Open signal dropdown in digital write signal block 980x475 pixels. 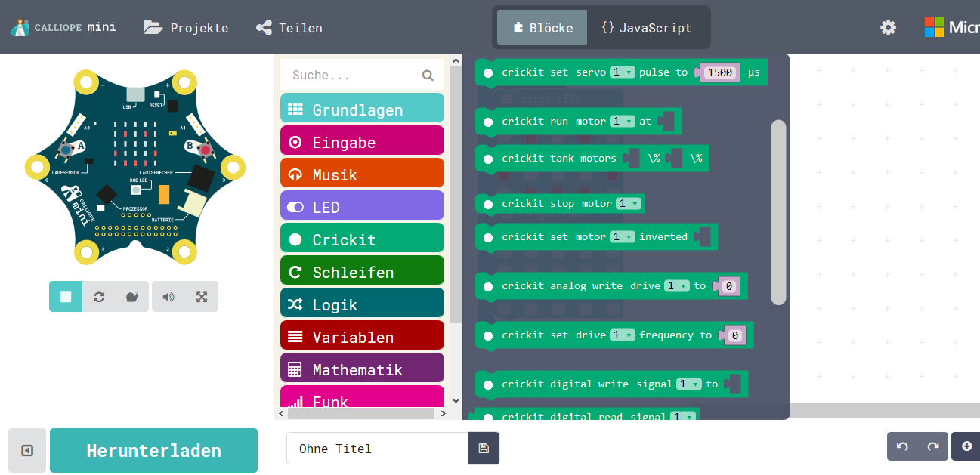point(689,384)
